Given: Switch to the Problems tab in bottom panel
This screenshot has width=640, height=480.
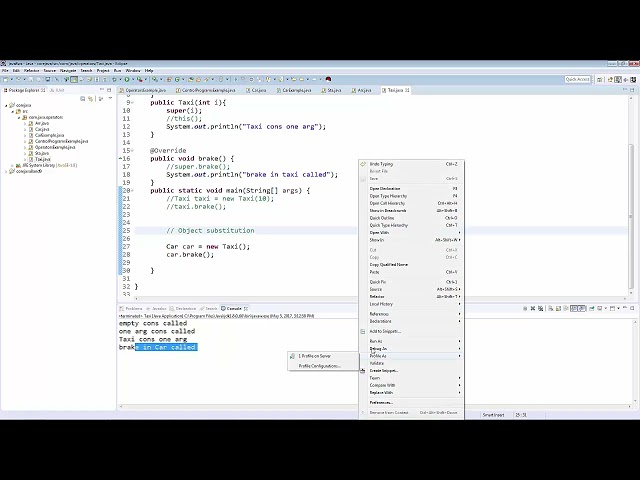Looking at the screenshot, I should coord(131,309).
